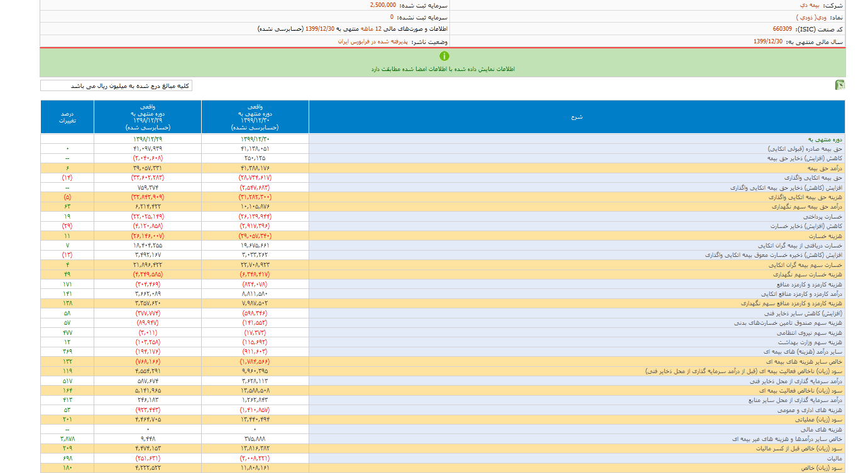Select the مالیات row label

tap(835, 458)
